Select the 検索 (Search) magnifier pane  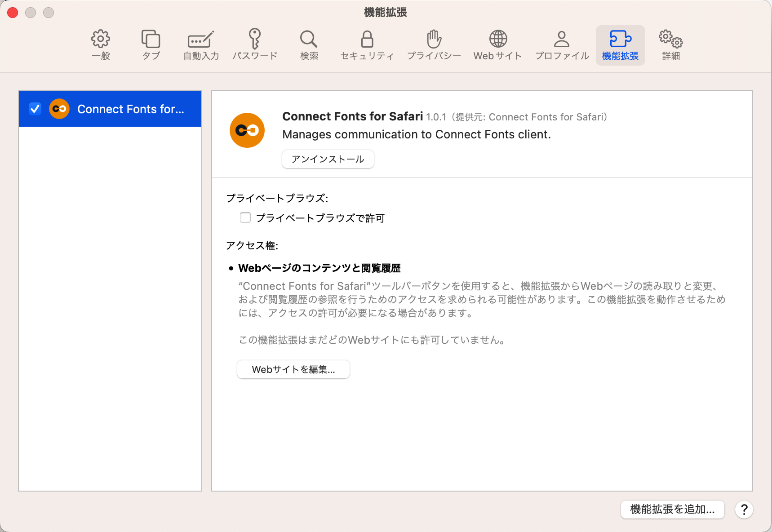(x=309, y=45)
